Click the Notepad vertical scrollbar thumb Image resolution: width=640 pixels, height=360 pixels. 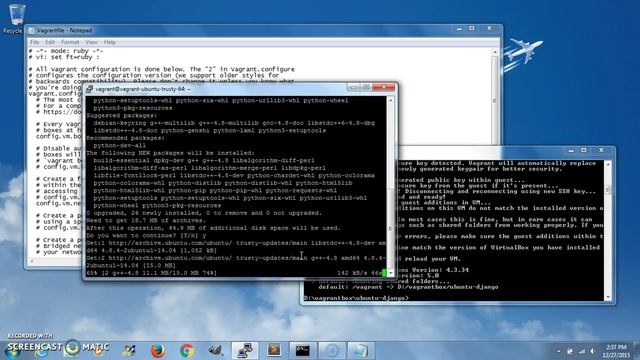click(x=495, y=100)
